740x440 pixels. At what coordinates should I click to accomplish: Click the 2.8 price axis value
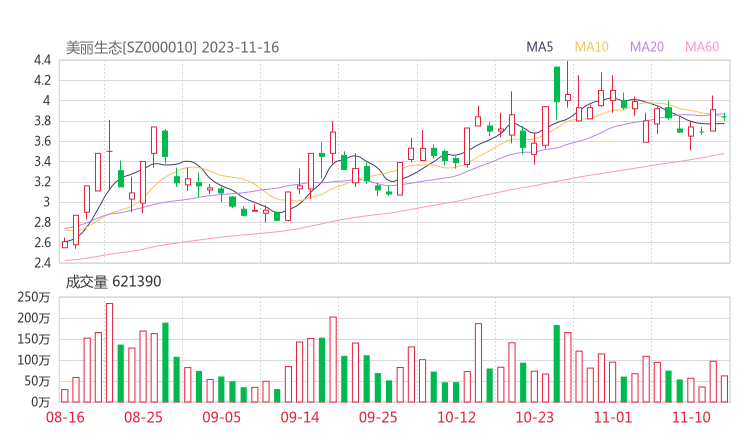(42, 222)
